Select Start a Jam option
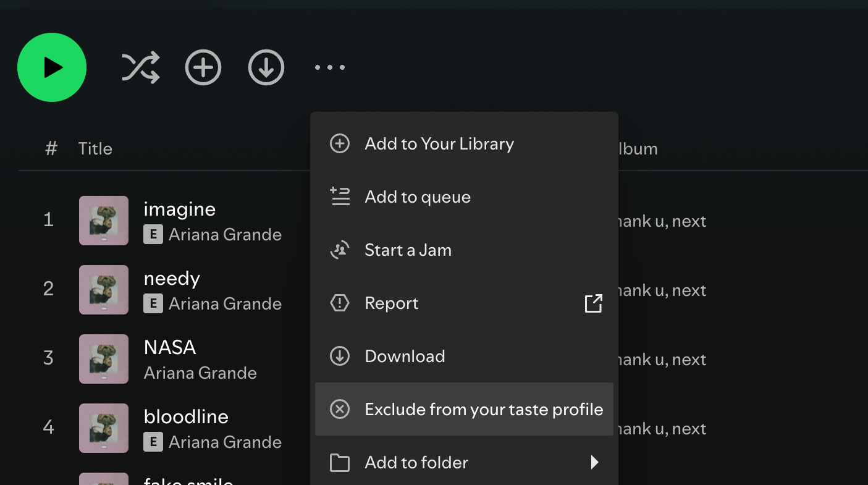This screenshot has width=868, height=485. click(x=464, y=250)
